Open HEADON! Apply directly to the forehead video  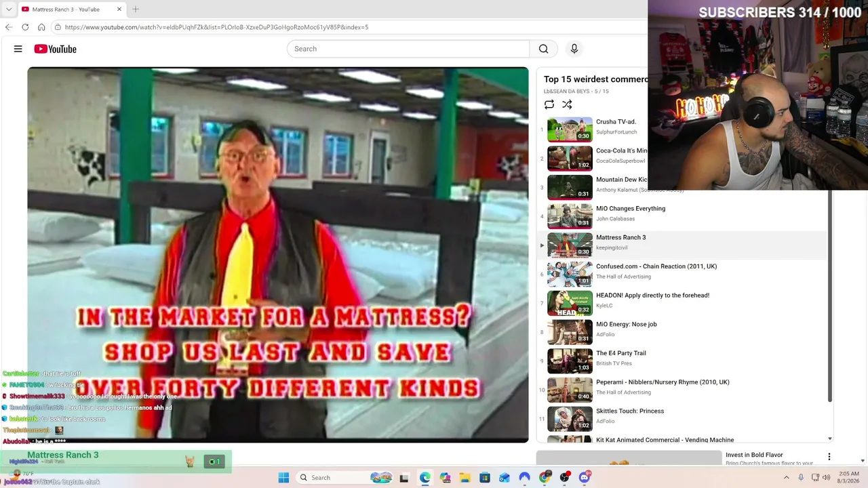[652, 296]
